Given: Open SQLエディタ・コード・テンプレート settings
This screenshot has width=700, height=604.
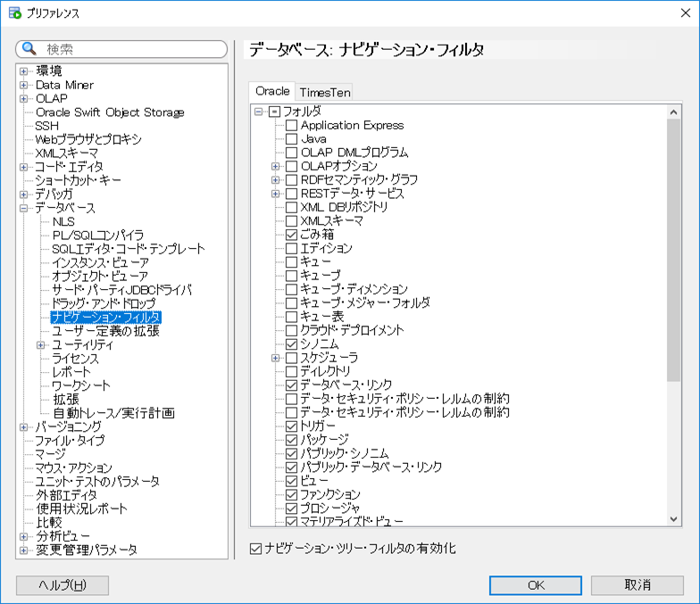Looking at the screenshot, I should point(129,249).
